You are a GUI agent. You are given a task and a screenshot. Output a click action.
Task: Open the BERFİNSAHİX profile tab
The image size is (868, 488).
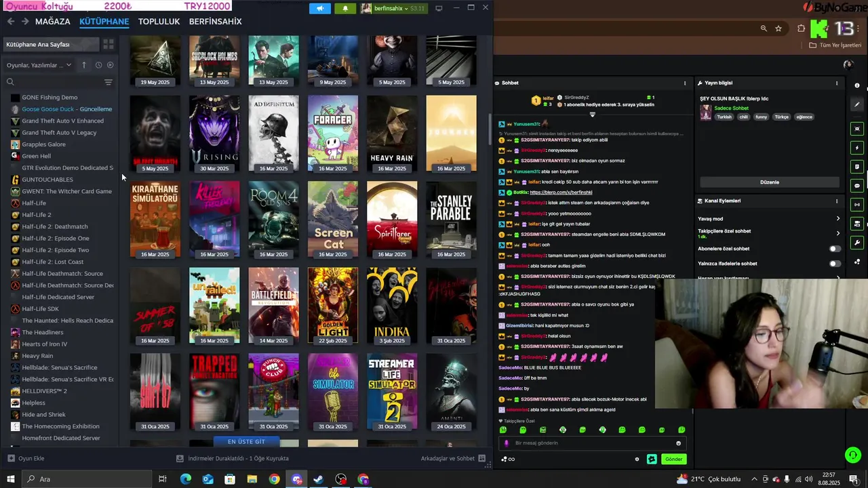[215, 22]
